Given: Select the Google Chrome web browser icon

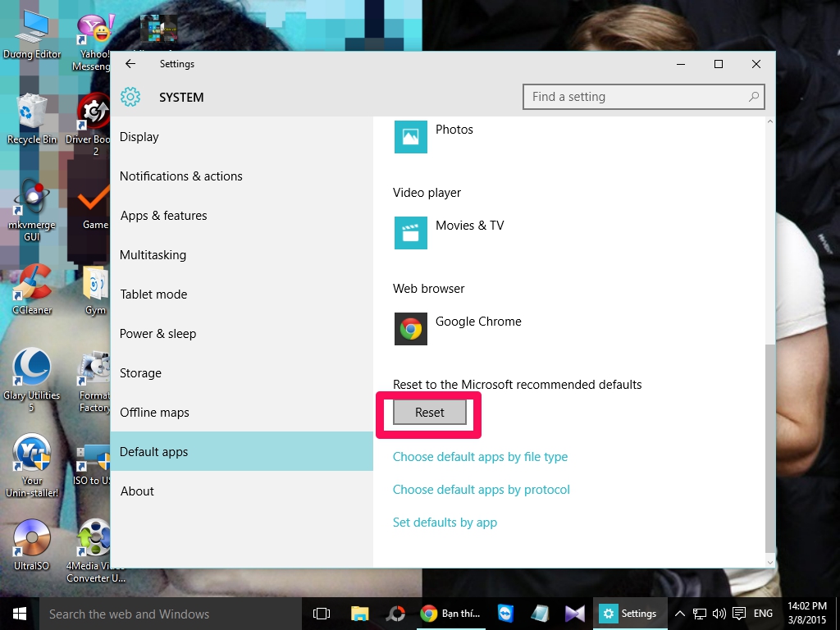Looking at the screenshot, I should pyautogui.click(x=410, y=329).
